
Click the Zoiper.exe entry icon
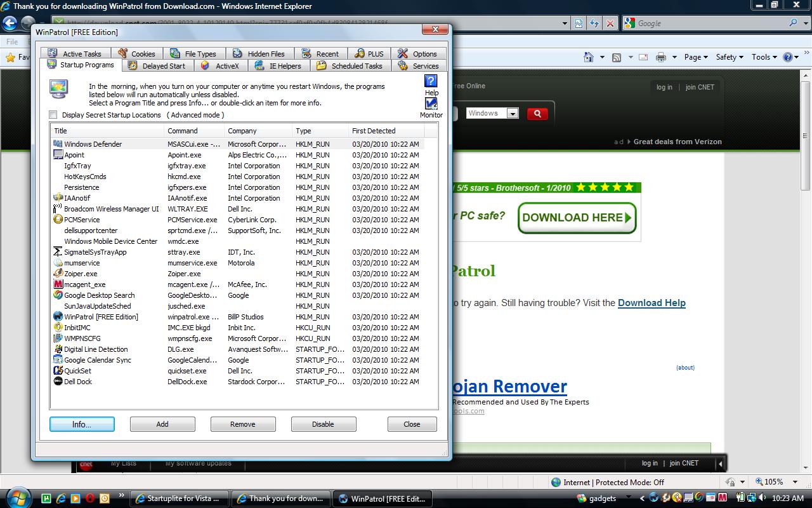tap(58, 274)
